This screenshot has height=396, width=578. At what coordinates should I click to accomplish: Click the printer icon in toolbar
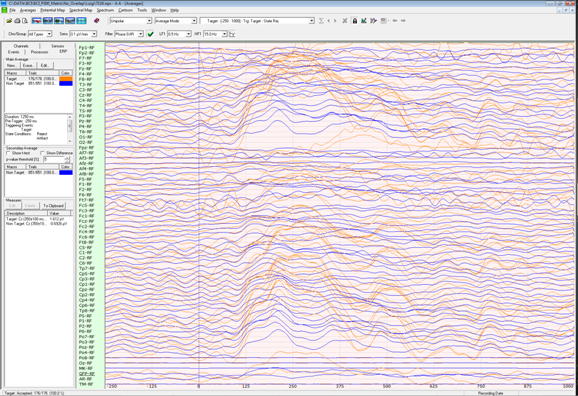point(17,21)
